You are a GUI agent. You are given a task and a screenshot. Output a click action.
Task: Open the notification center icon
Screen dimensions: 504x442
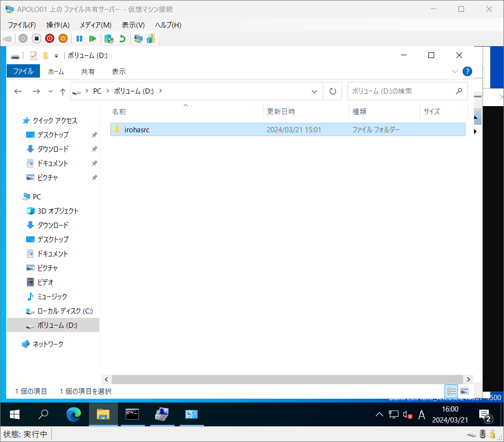pos(485,415)
